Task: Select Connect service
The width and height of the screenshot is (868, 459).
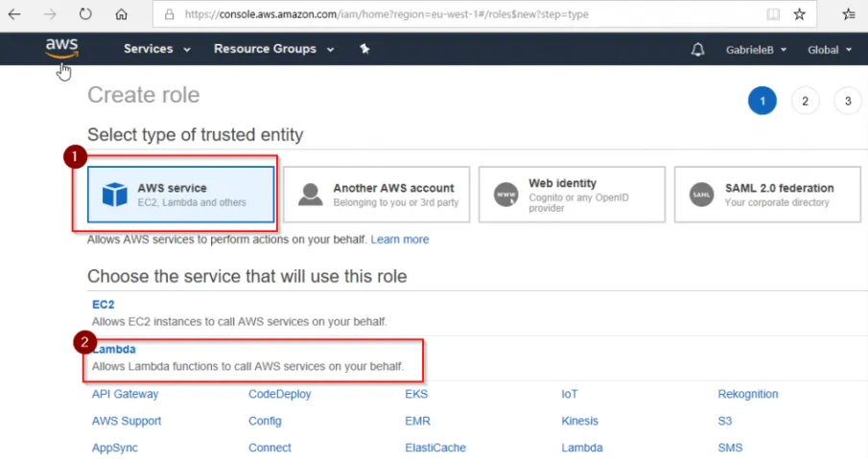Action: tap(270, 448)
